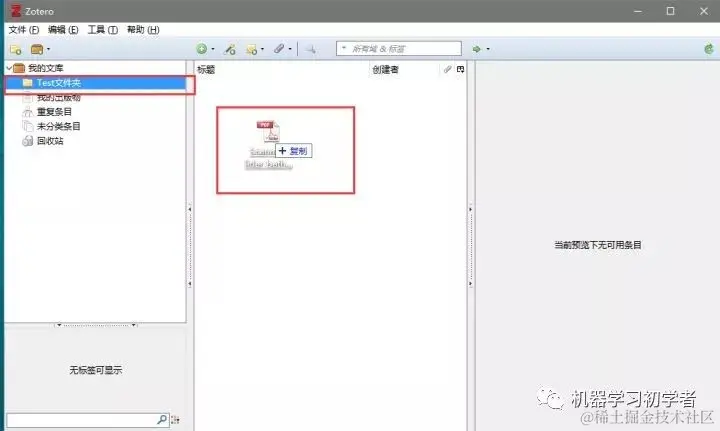Viewport: 720px width, 431px height.
Task: Click the New Collection toolbar icon
Action: tap(15, 49)
